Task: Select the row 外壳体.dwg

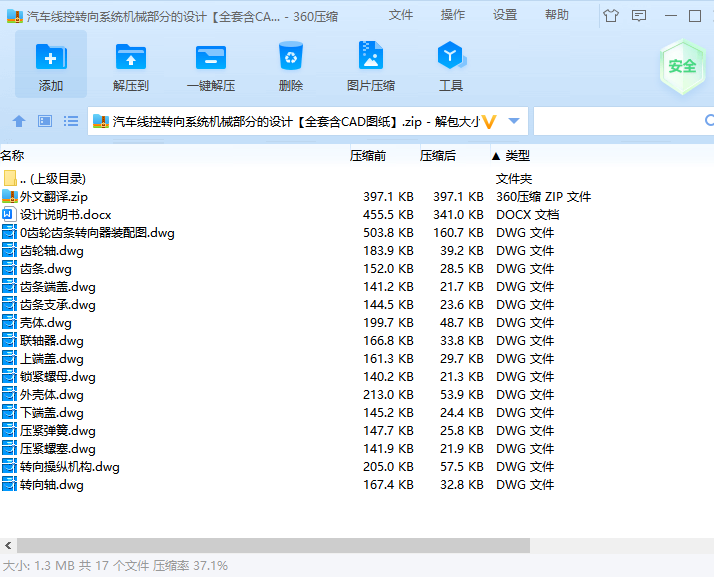Action: (x=357, y=394)
